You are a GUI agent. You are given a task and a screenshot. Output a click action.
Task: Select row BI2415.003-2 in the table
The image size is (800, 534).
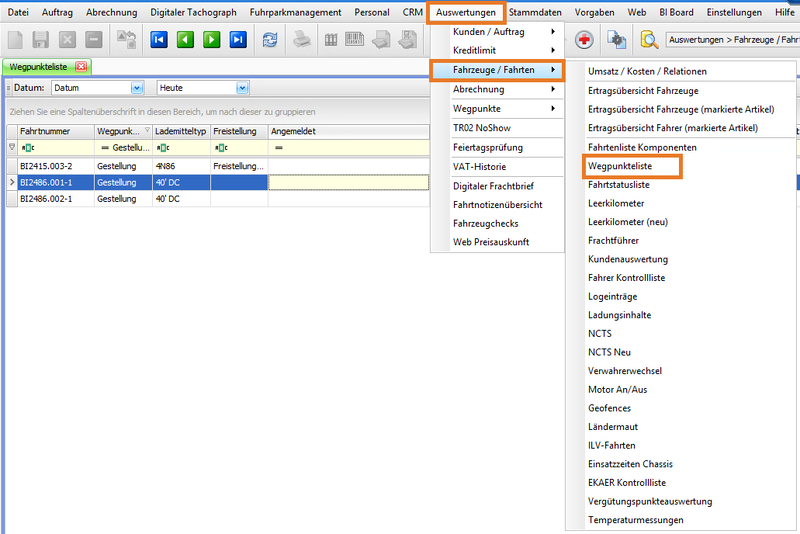click(x=48, y=166)
